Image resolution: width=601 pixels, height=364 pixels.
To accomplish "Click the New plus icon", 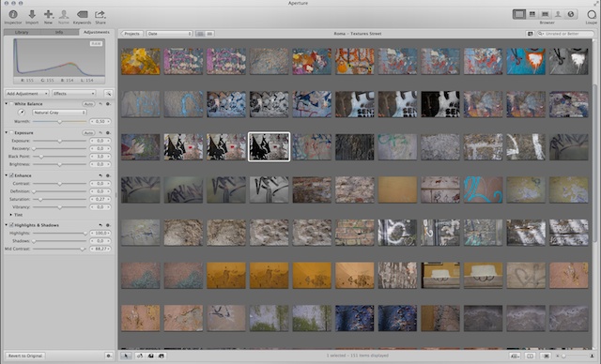I will pos(48,15).
